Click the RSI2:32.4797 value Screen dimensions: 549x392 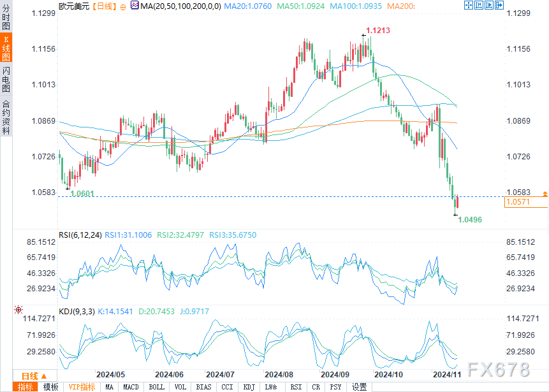[x=180, y=235]
